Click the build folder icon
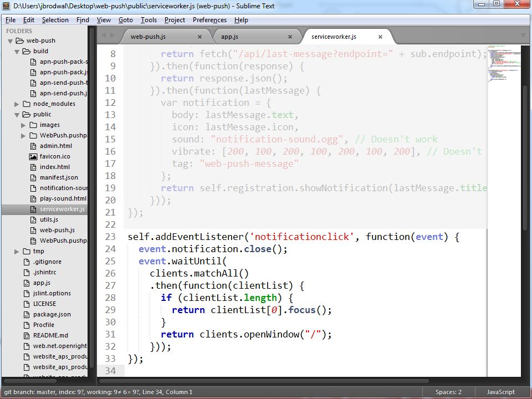 click(27, 51)
